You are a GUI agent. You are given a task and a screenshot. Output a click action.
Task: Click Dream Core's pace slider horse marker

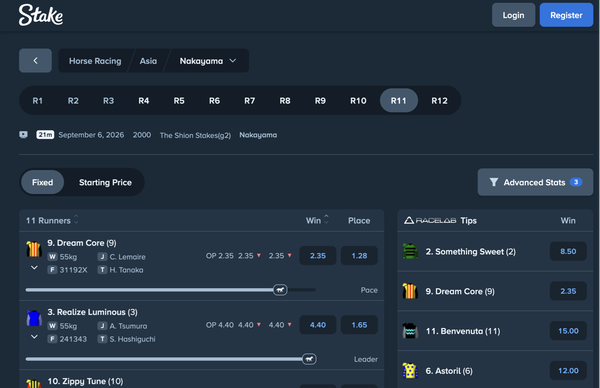[280, 290]
